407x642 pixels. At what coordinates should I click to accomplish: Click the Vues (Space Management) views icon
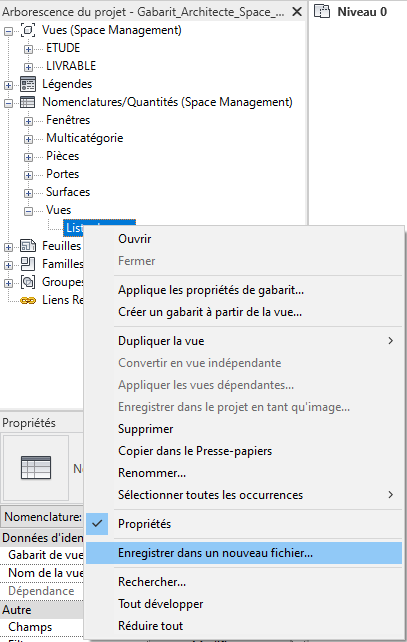[27, 30]
